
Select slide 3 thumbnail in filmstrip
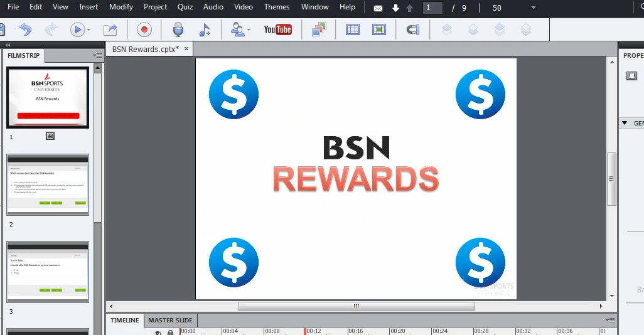[x=48, y=272]
